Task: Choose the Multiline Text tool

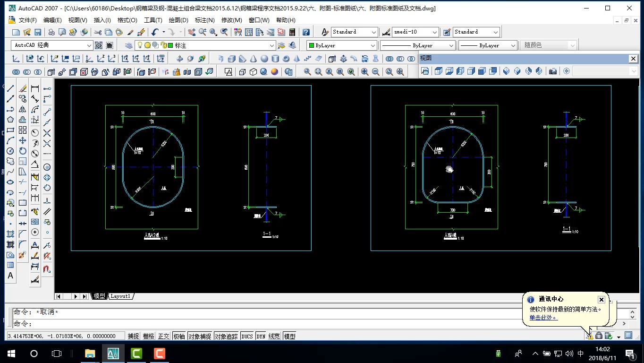Action: point(10,276)
